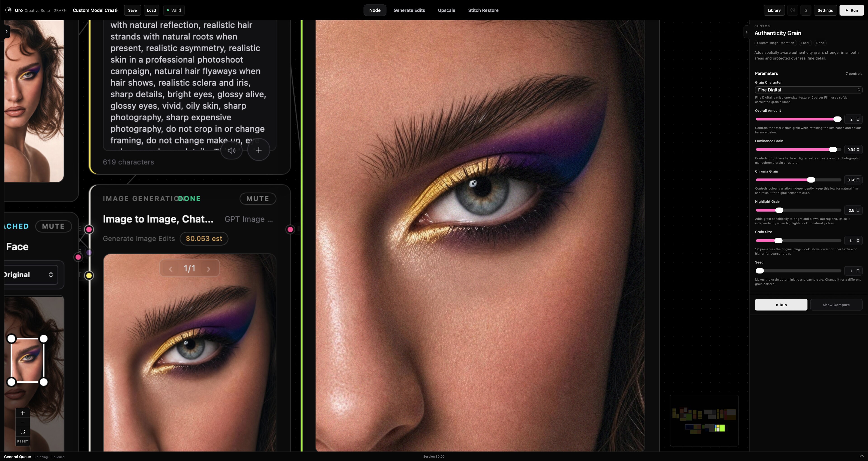Adjust the Seed slider

[x=798, y=271]
